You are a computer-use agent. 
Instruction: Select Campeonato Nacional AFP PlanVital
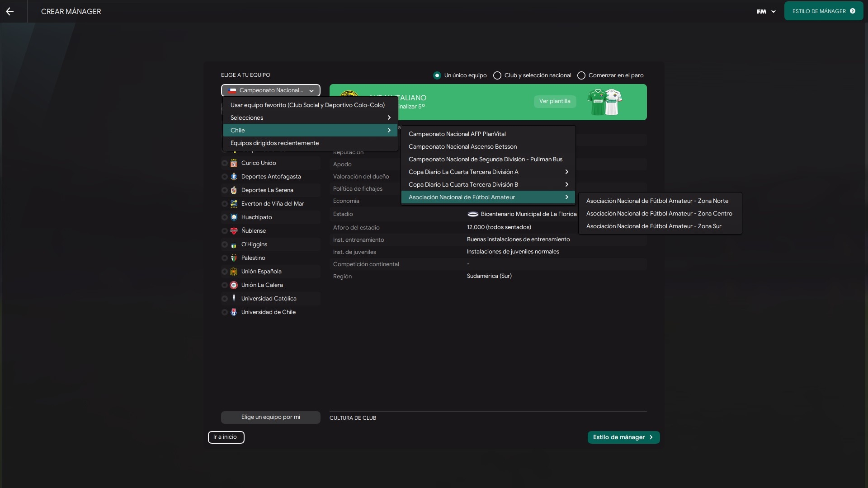pos(488,134)
